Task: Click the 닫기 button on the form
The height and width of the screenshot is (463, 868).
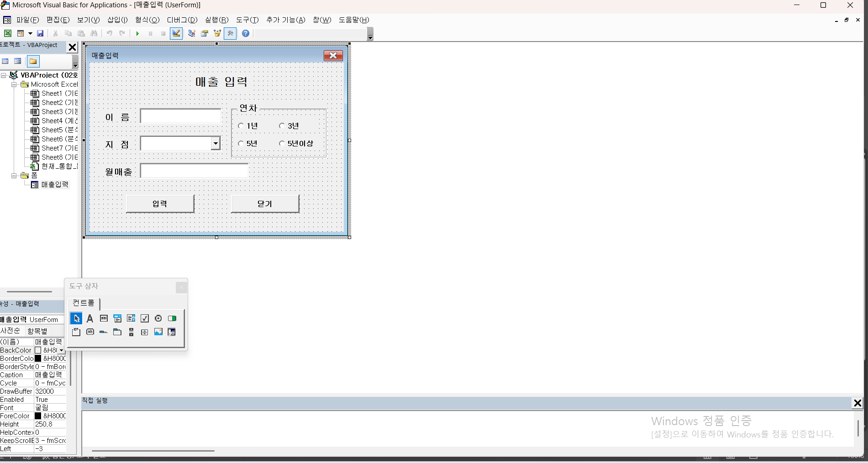Action: (265, 204)
